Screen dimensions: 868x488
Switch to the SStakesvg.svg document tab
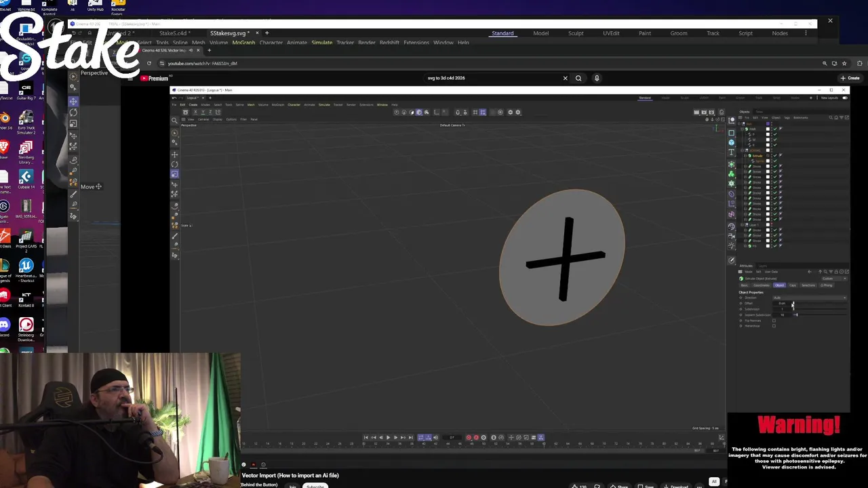click(229, 33)
